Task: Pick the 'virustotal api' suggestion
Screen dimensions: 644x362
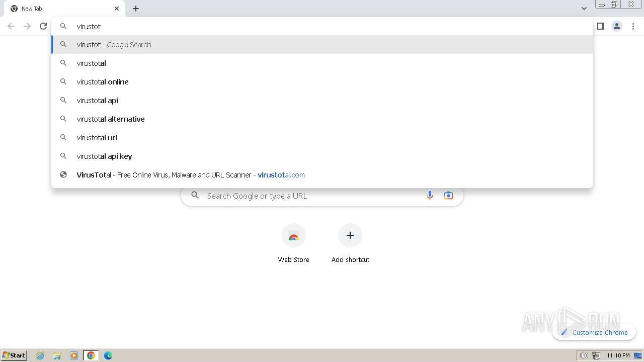Action: pos(322,101)
